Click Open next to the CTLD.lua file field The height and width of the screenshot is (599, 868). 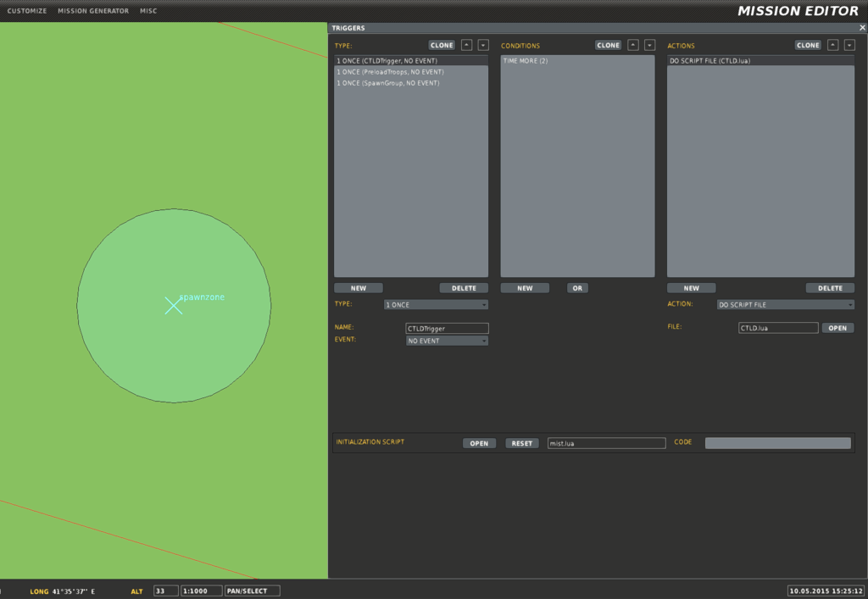coord(837,328)
